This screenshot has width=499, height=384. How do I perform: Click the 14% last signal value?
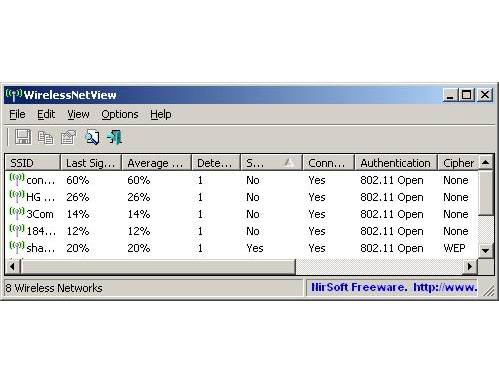pos(78,214)
